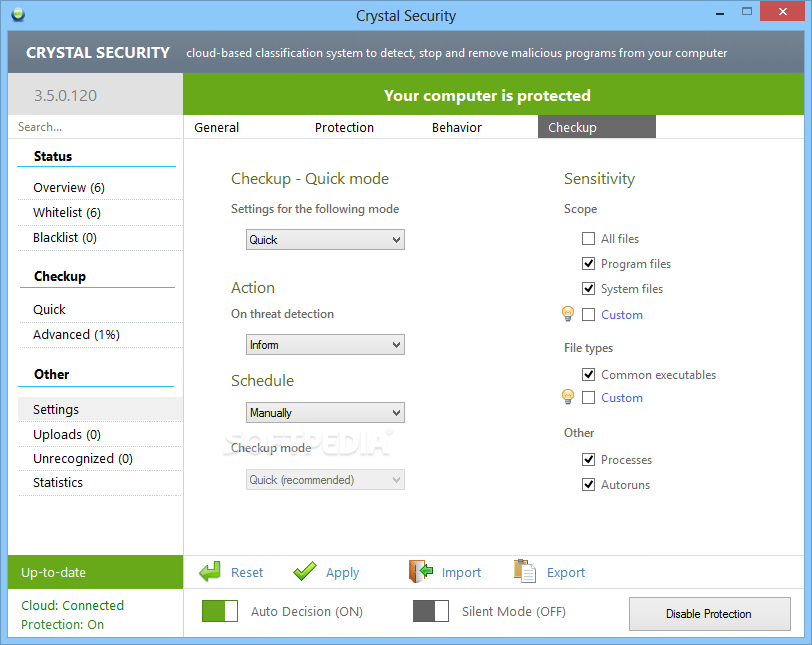The width and height of the screenshot is (812, 645).
Task: Click the Import door icon
Action: [x=420, y=571]
